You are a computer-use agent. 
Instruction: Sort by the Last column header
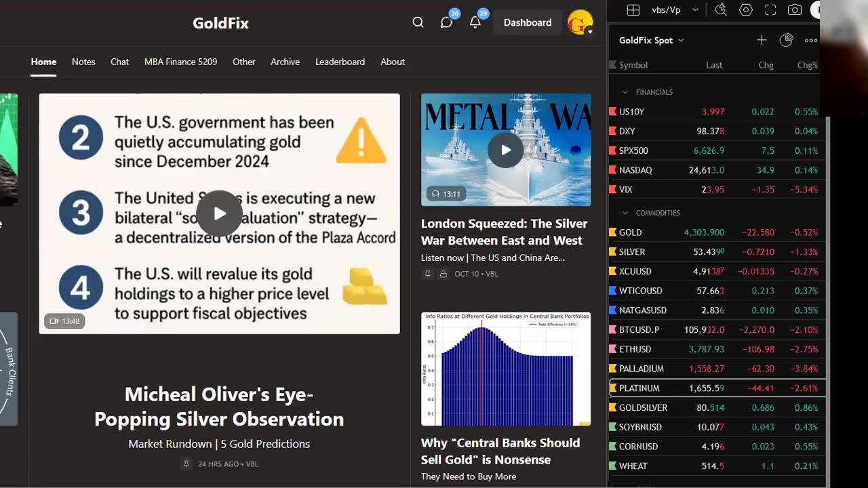(714, 65)
